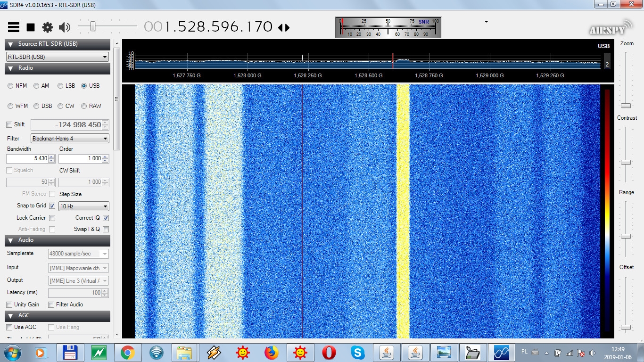This screenshot has height=362, width=644.
Task: Launch Google Chrome from taskbar
Action: [128, 352]
